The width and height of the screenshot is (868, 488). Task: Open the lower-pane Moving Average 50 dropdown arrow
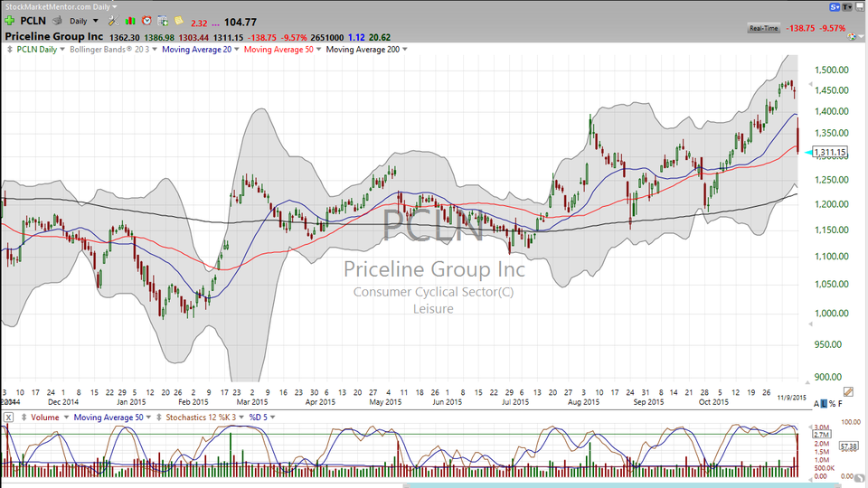[148, 418]
